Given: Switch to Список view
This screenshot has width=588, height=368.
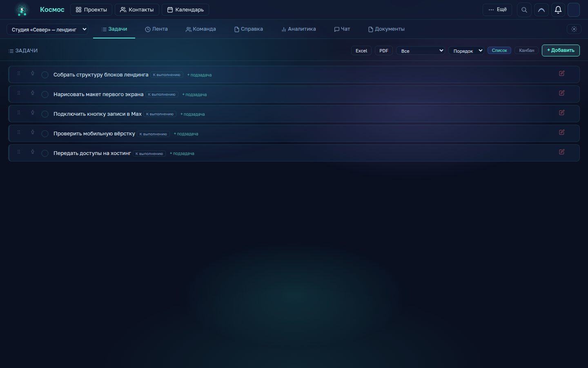Looking at the screenshot, I should (x=499, y=50).
